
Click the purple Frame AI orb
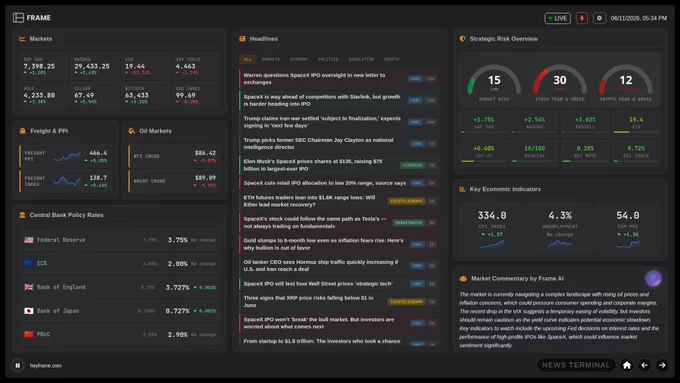point(653,278)
